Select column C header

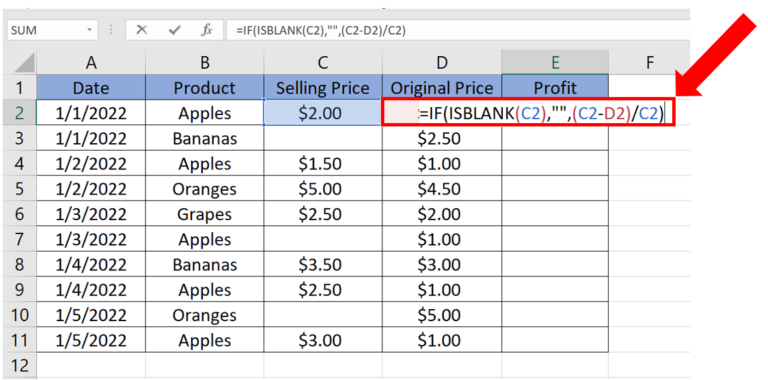(x=323, y=63)
